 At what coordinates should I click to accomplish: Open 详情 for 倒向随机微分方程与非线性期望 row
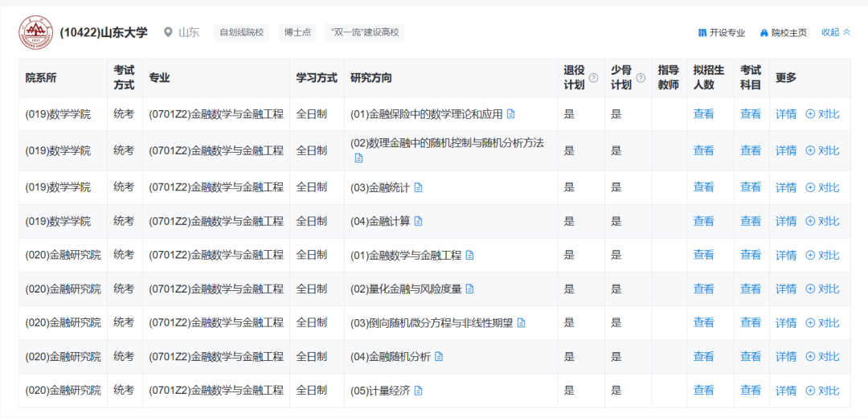[x=786, y=323]
